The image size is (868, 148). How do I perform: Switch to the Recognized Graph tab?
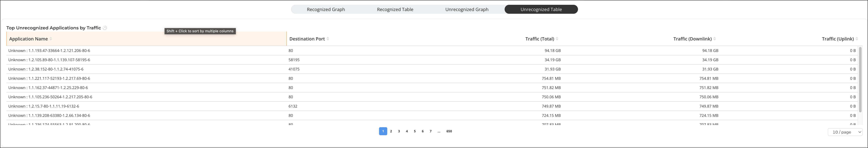pos(326,9)
